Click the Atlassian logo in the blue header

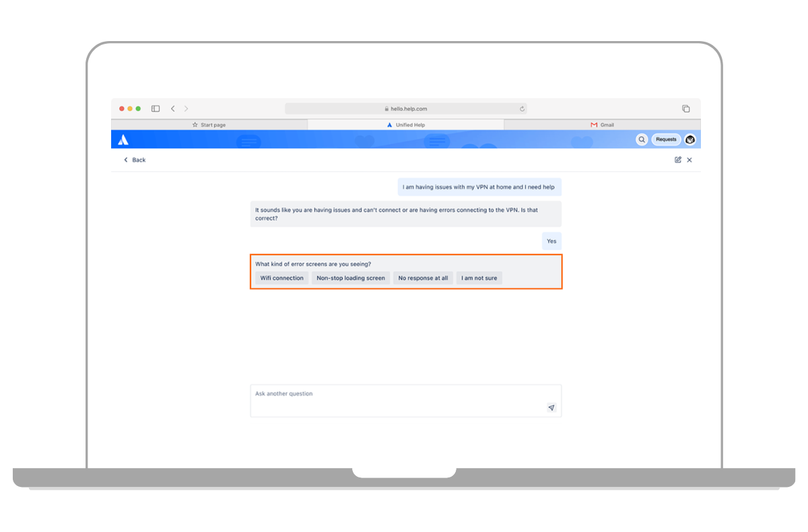[121, 139]
